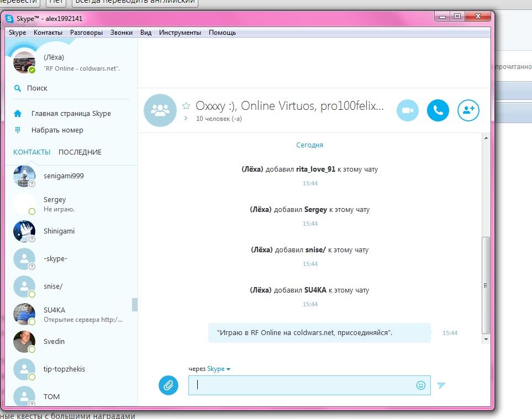Click snise/ contact avatar

(x=24, y=287)
